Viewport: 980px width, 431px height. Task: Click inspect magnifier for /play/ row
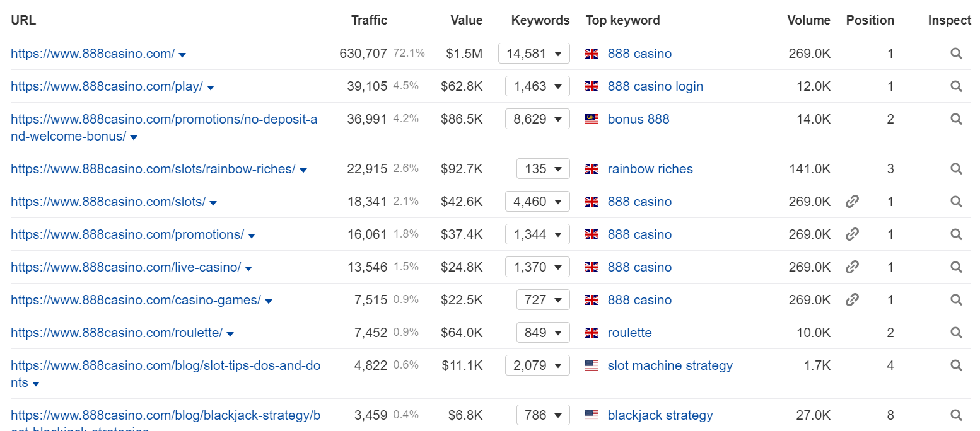pos(956,86)
